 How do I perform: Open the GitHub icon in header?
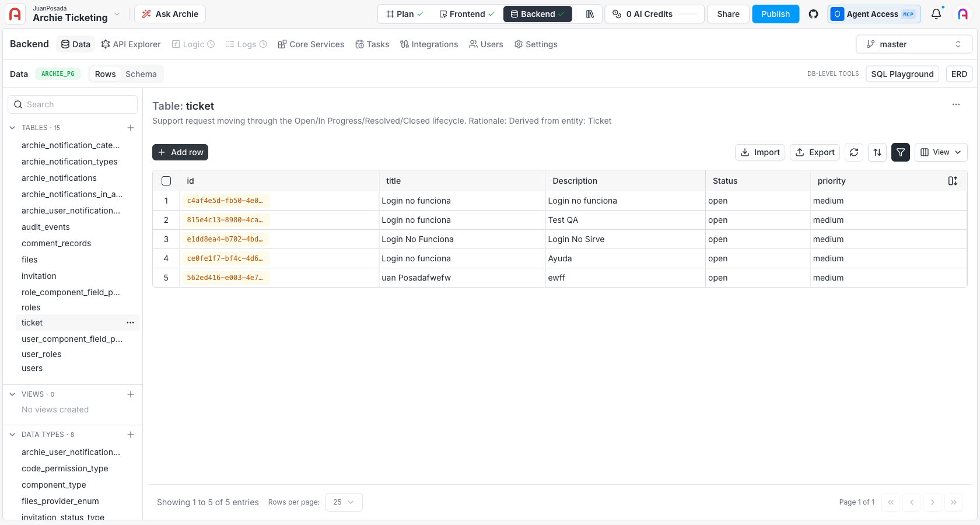point(813,14)
